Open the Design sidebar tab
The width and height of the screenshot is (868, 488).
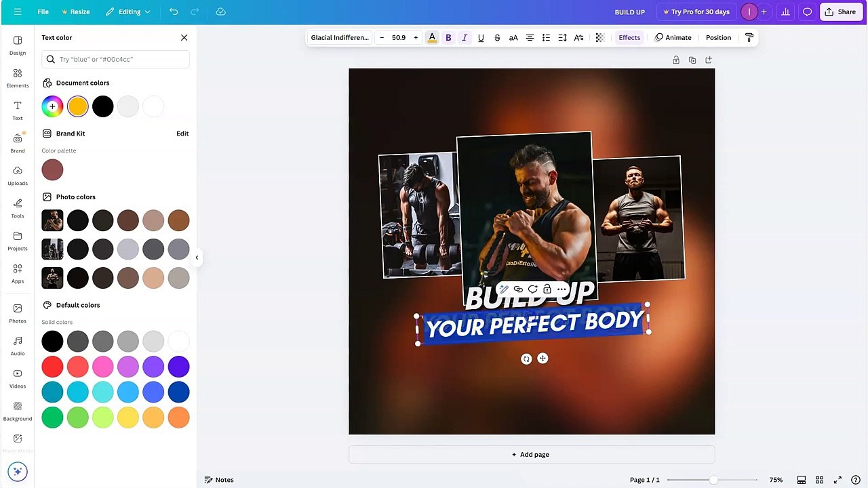click(x=18, y=45)
